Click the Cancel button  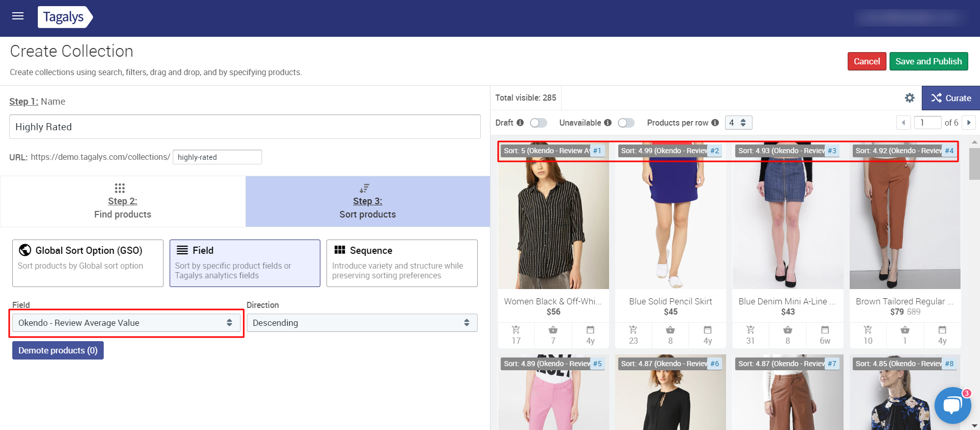tap(867, 61)
